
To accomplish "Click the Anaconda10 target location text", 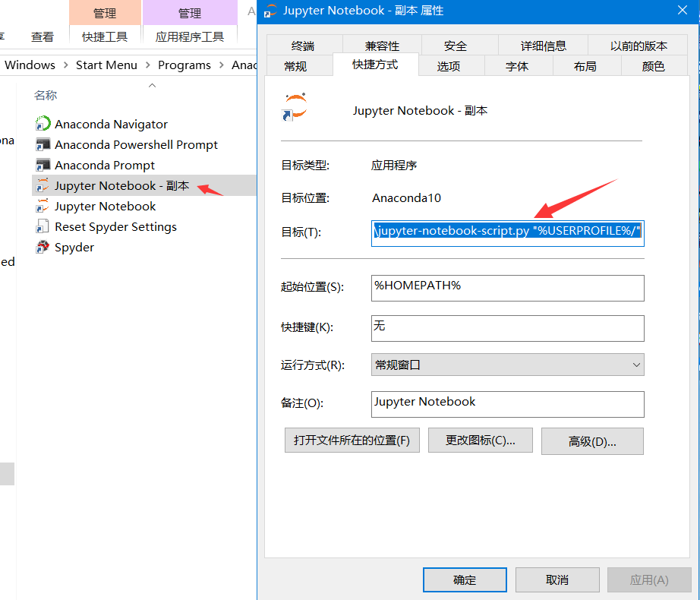I will 406,197.
